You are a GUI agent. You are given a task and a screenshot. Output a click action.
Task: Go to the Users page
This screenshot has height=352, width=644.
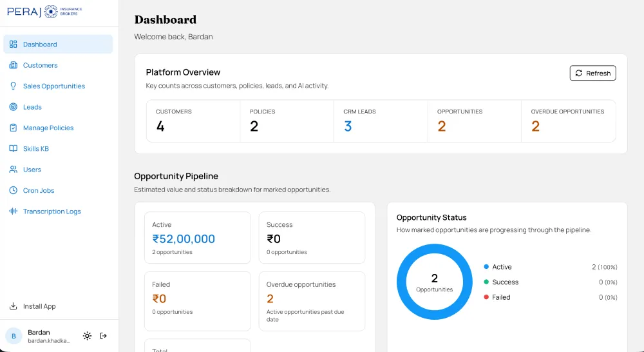tap(58, 170)
